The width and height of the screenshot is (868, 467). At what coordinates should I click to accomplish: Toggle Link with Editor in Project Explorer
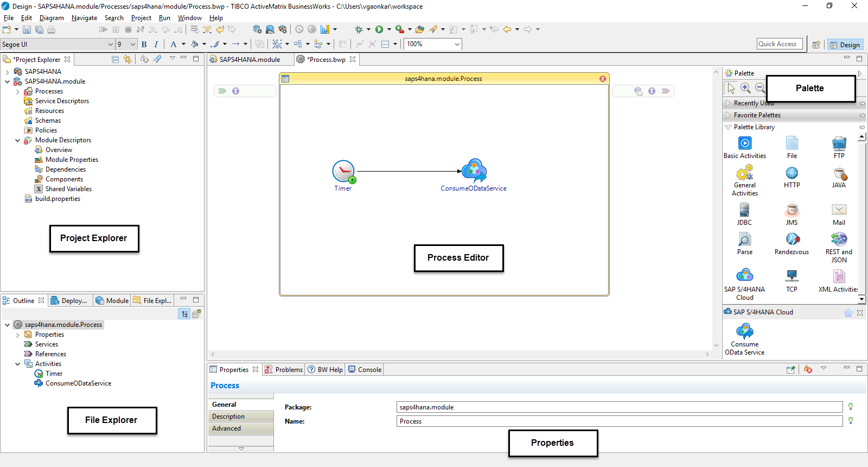(127, 59)
